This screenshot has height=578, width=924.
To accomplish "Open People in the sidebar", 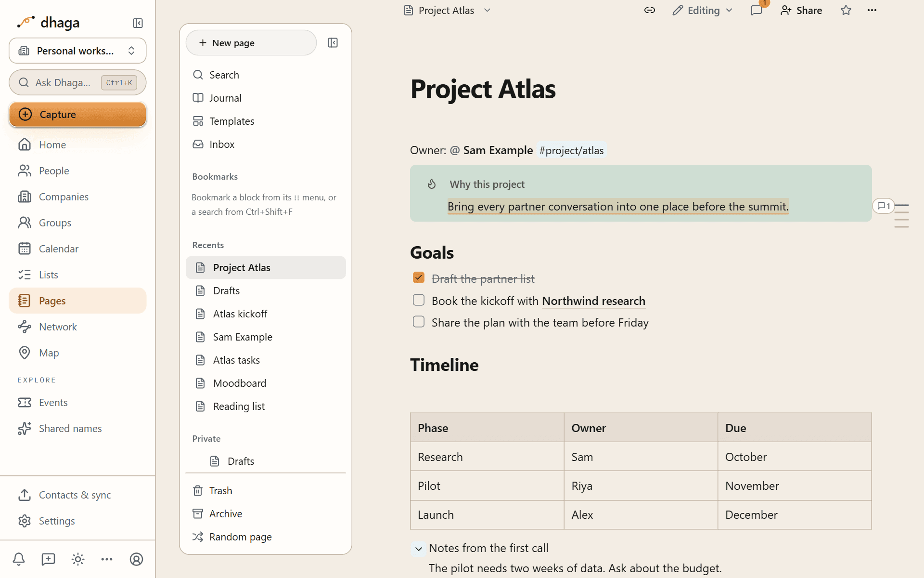I will tap(77, 171).
